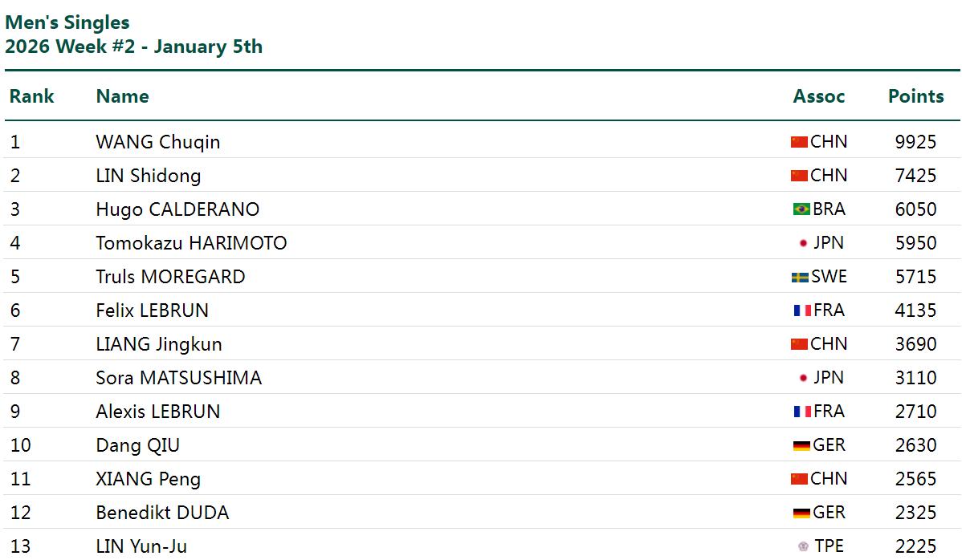Click China flag next to WANG Chuqin

tap(798, 142)
